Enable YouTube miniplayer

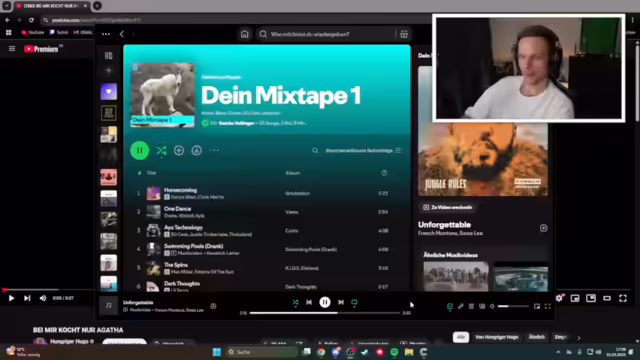point(575,298)
